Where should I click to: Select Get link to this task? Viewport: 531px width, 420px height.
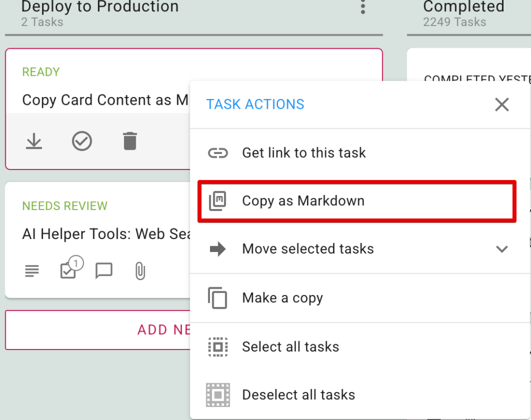(360, 153)
